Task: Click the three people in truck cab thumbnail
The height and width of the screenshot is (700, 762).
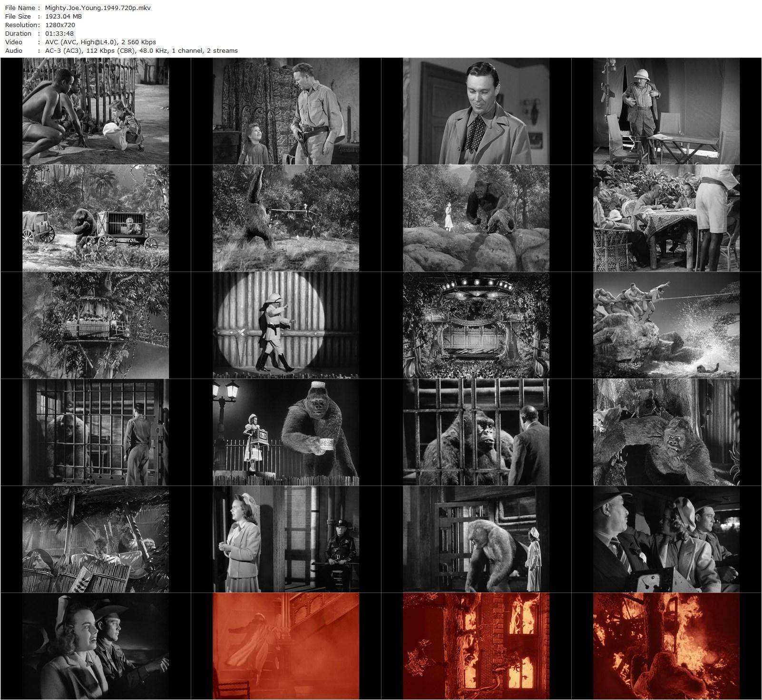Action: 666,539
